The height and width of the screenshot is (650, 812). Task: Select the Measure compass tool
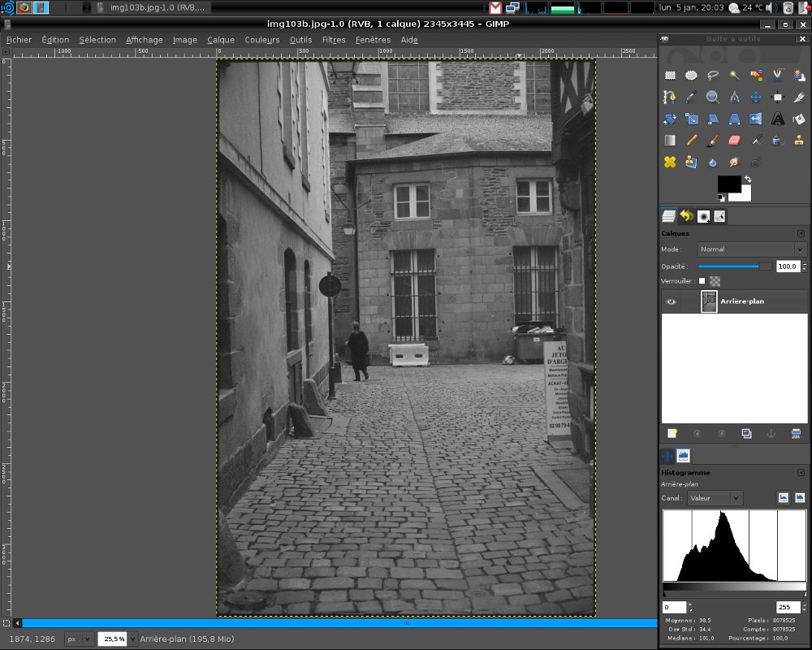(x=734, y=97)
